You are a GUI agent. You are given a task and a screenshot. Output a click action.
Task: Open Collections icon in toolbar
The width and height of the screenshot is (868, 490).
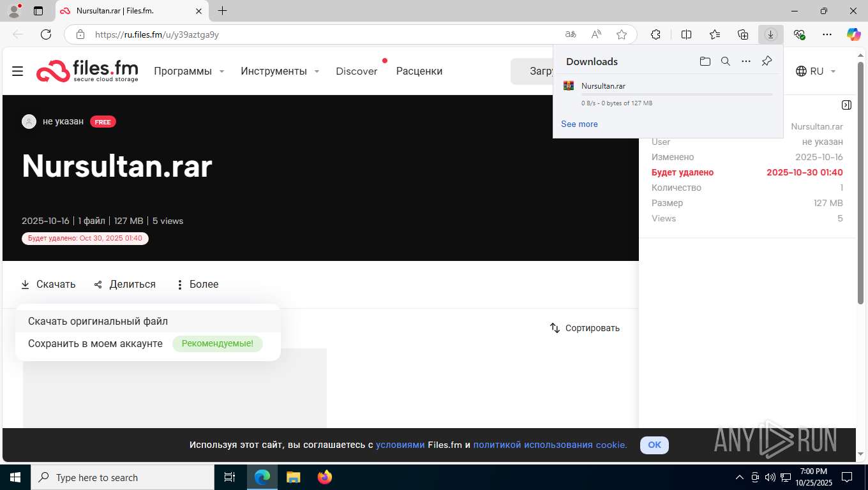743,34
